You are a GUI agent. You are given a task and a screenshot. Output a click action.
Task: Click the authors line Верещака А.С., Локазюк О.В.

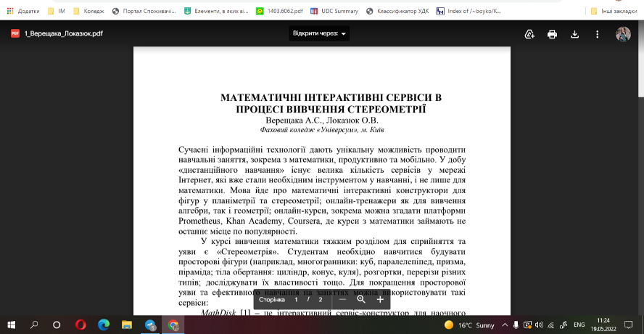pyautogui.click(x=323, y=121)
